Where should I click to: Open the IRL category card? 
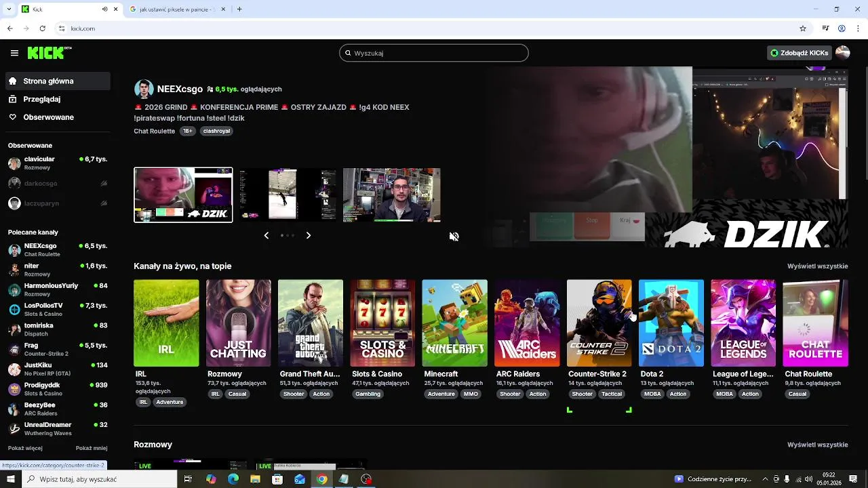[x=166, y=323]
